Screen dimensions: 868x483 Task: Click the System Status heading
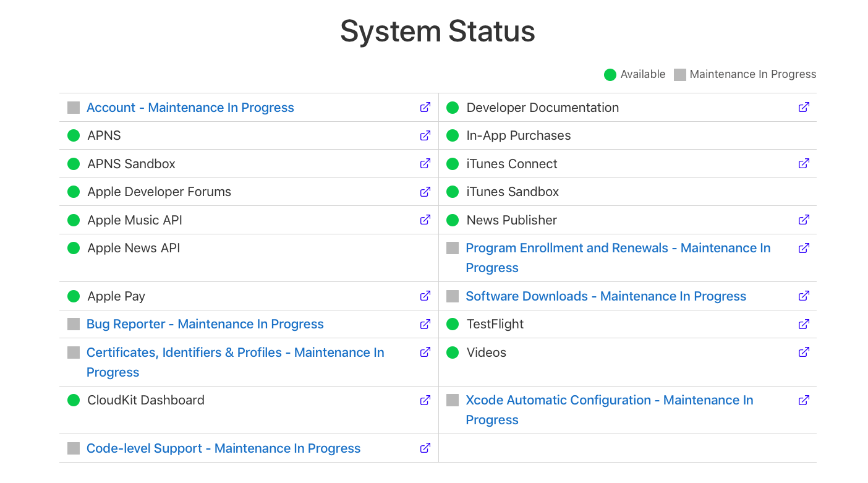coord(438,31)
